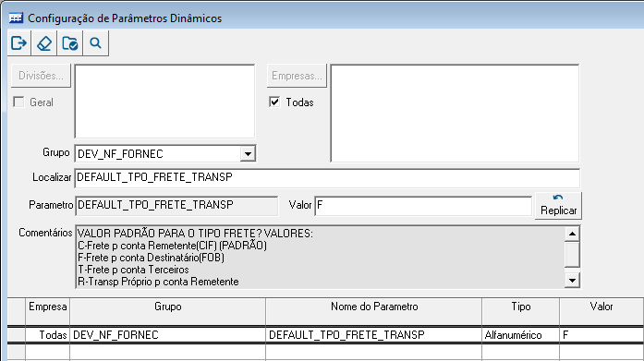Viewport: 644px width, 361px height.
Task: Click the Divisões button
Action: coord(41,76)
